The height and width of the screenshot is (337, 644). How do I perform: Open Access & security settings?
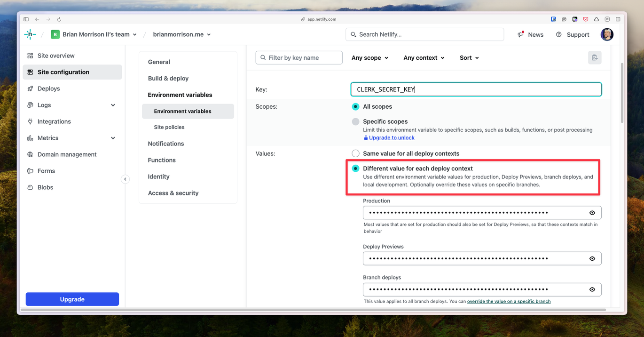click(x=173, y=193)
